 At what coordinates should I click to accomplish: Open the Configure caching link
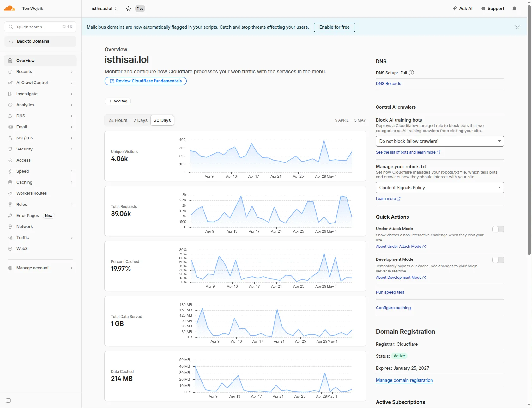click(x=393, y=308)
